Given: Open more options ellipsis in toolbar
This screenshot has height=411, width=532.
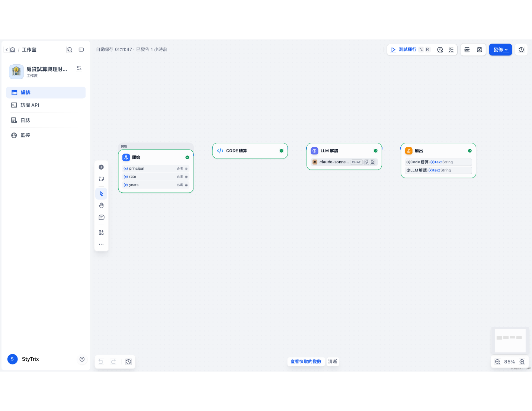Looking at the screenshot, I should click(x=101, y=244).
